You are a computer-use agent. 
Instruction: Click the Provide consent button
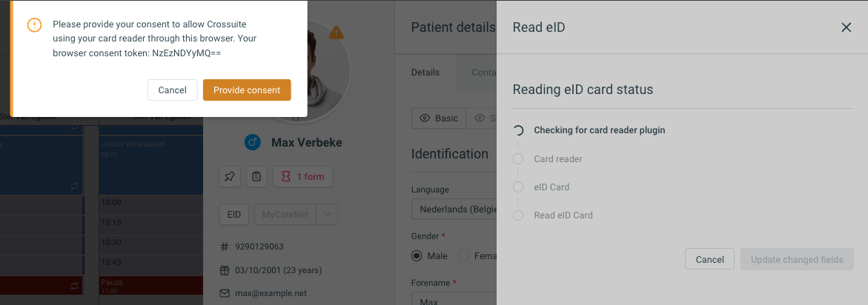click(x=247, y=90)
